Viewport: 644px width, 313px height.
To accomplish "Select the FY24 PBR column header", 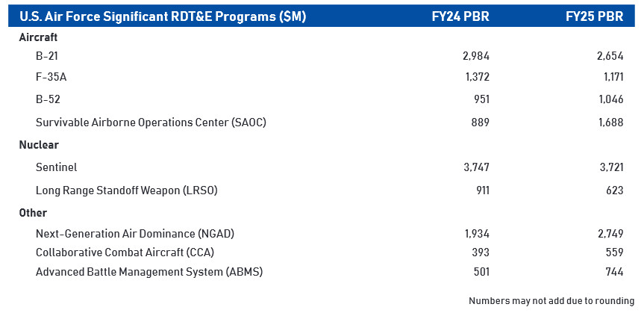I will pyautogui.click(x=461, y=16).
